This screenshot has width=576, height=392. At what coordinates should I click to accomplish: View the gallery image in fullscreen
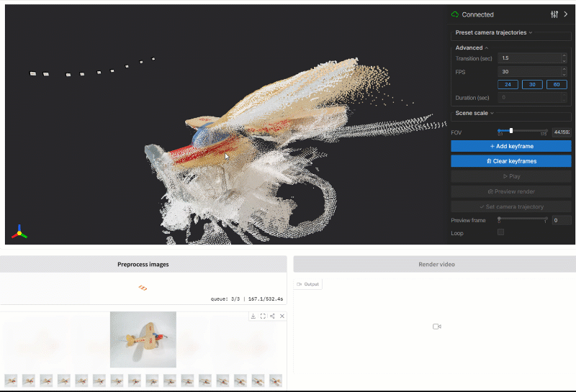(x=263, y=316)
